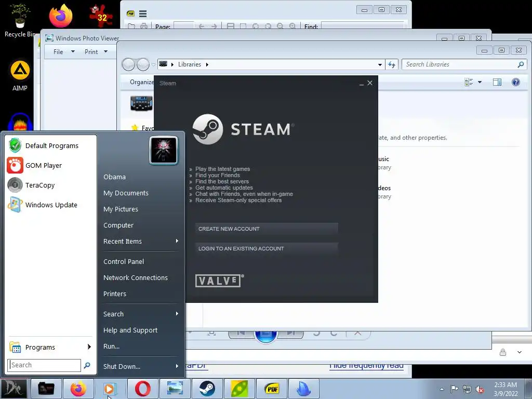532x399 pixels.
Task: Open the Firefox desktop shortcut
Action: coord(60,15)
